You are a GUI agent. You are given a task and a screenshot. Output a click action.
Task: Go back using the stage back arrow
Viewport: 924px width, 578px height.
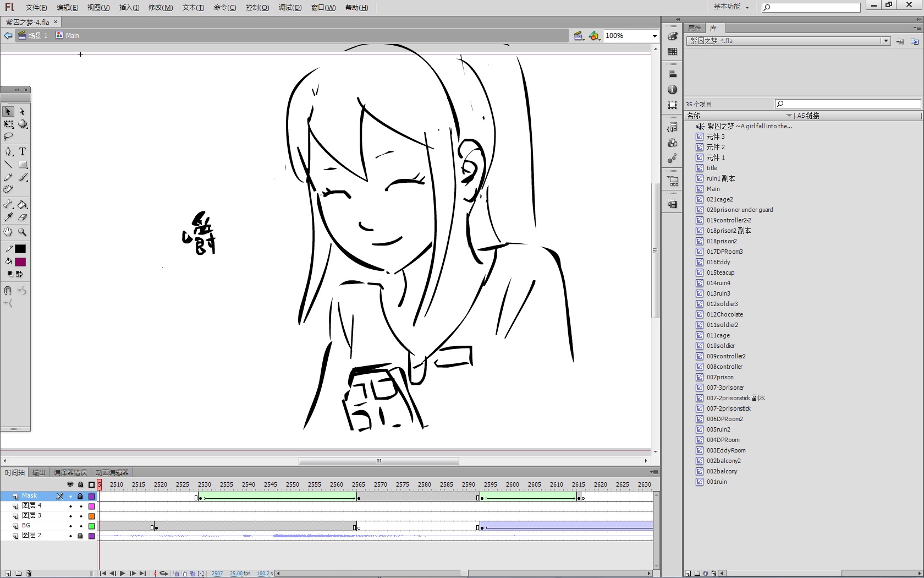pyautogui.click(x=8, y=36)
